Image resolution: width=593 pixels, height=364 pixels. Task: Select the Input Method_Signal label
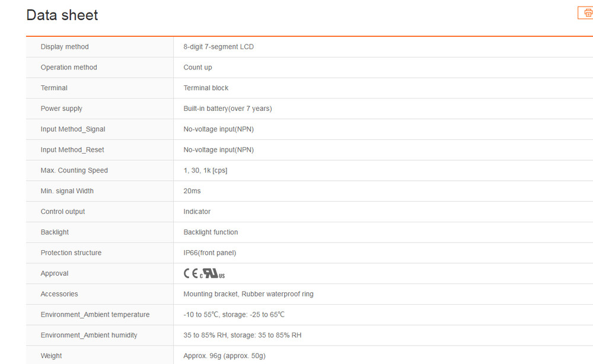pyautogui.click(x=73, y=129)
